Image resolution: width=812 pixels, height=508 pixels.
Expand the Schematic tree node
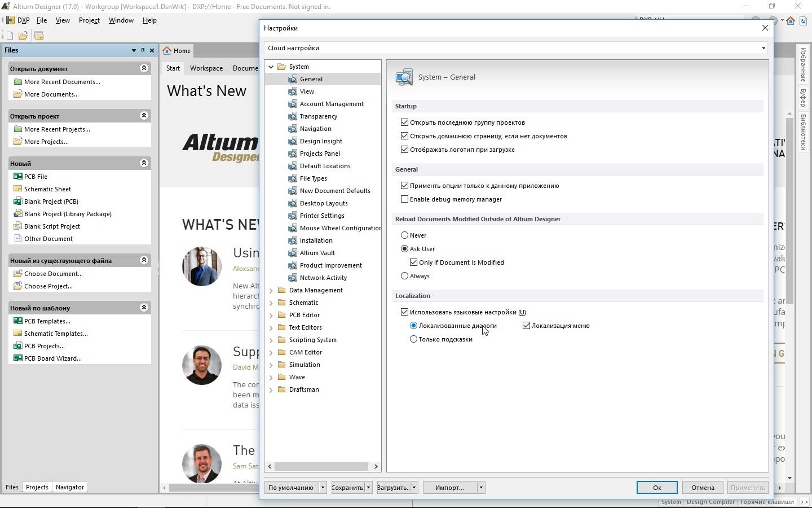[271, 303]
